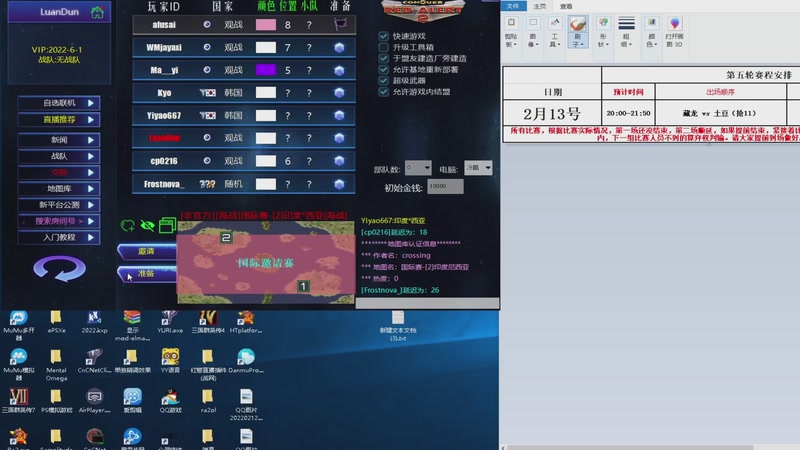Screen dimensions: 800x450
Task: Open the 新建文本文档 text file on the desktop
Action: coord(398,326)
